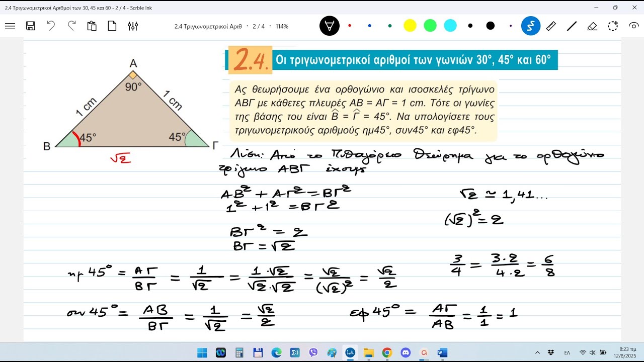This screenshot has width=644, height=362.
Task: Open the floppy disk app in taskbar
Action: pos(258,352)
